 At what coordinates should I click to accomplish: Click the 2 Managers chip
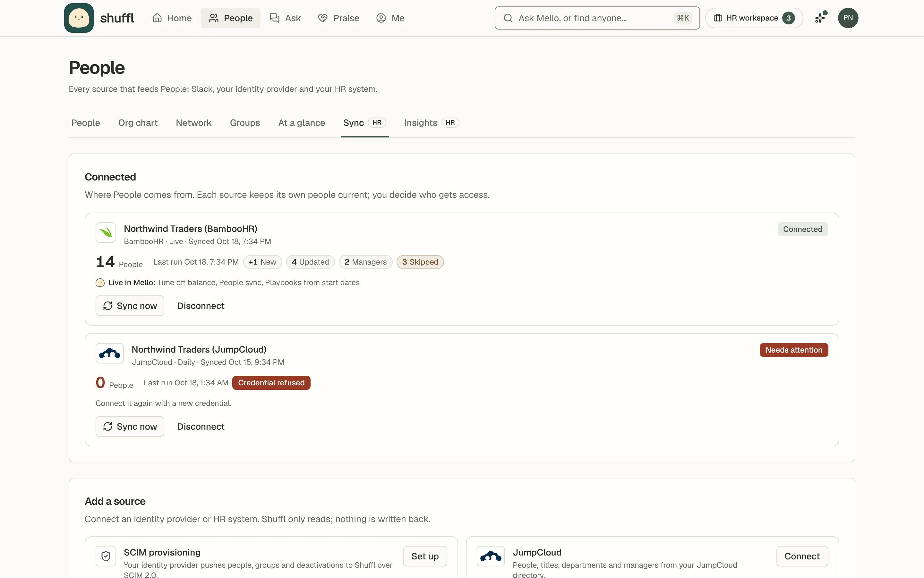point(365,262)
